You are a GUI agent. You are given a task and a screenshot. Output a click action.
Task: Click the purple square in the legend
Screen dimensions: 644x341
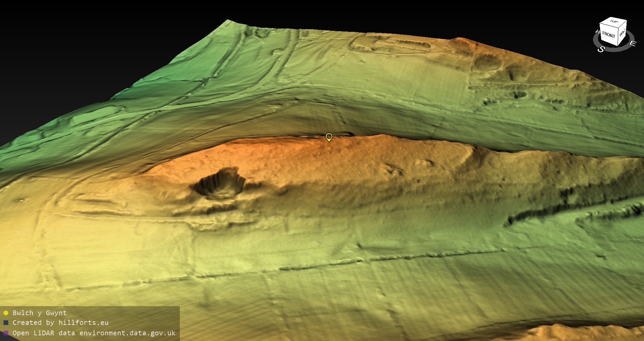point(6,333)
